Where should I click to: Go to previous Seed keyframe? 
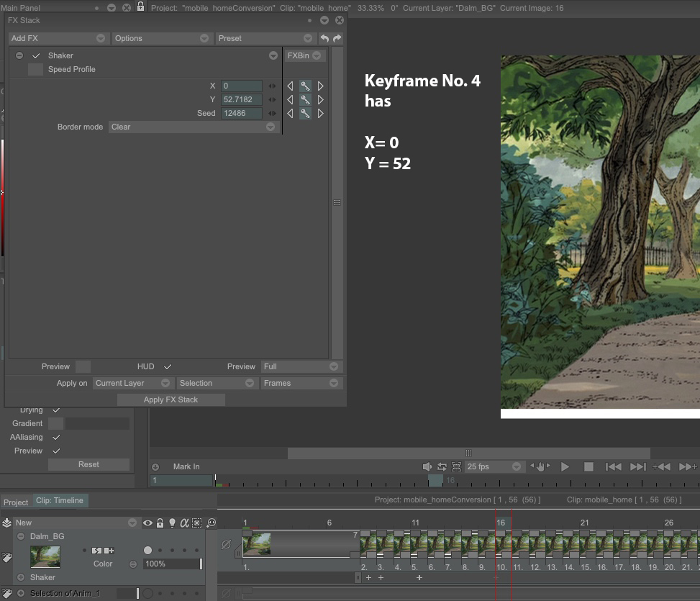point(290,114)
